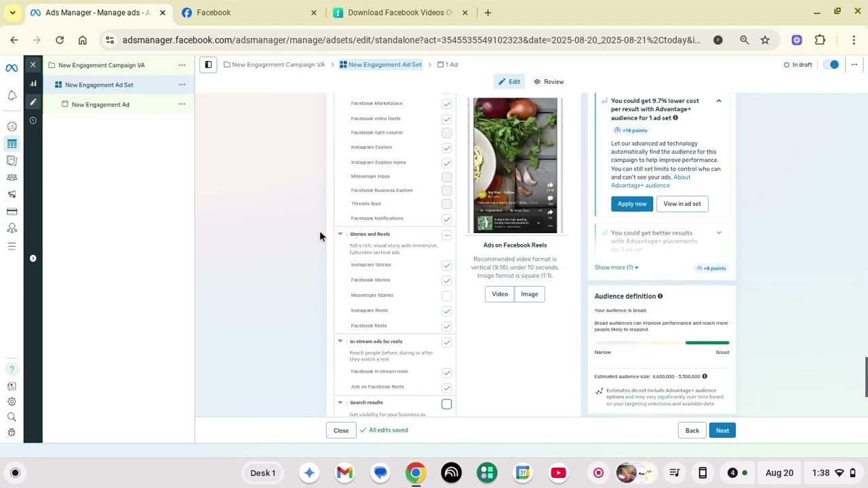The height and width of the screenshot is (488, 868).
Task: Switch preview to Video format
Action: pyautogui.click(x=500, y=294)
